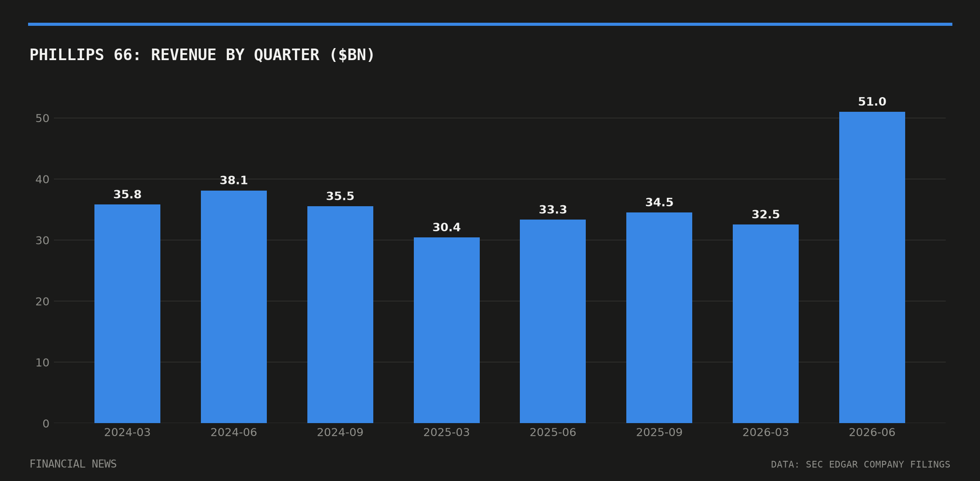The height and width of the screenshot is (481, 980).
Task: Select the 2024-09 revenue bar
Action: click(x=340, y=314)
